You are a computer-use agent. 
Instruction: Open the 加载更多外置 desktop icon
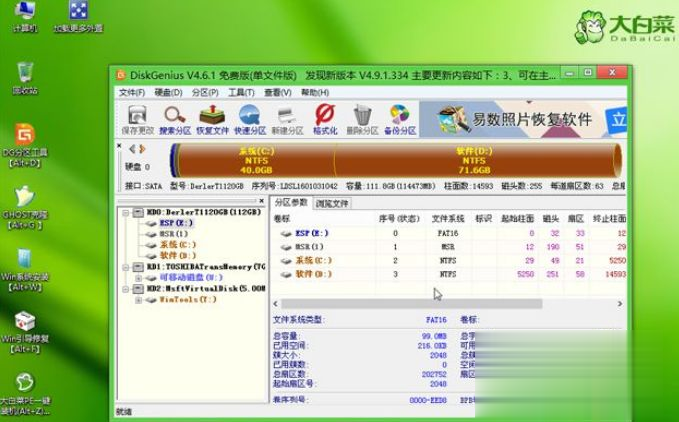78,17
